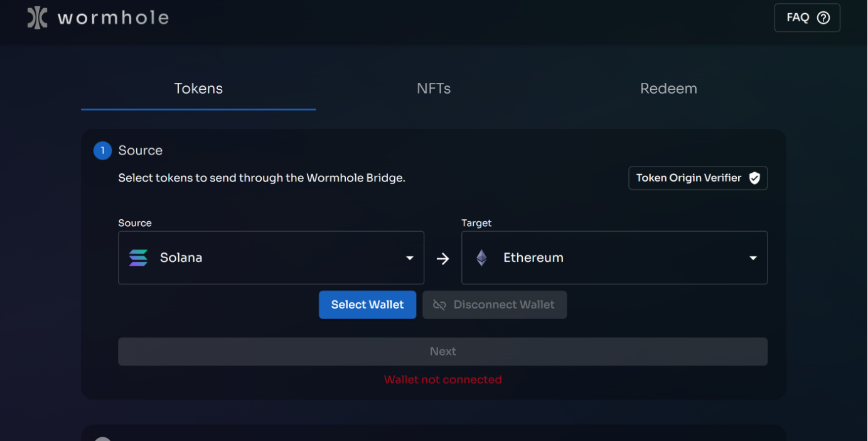Click the shield checkmark icon
This screenshot has width=868, height=441.
click(754, 178)
